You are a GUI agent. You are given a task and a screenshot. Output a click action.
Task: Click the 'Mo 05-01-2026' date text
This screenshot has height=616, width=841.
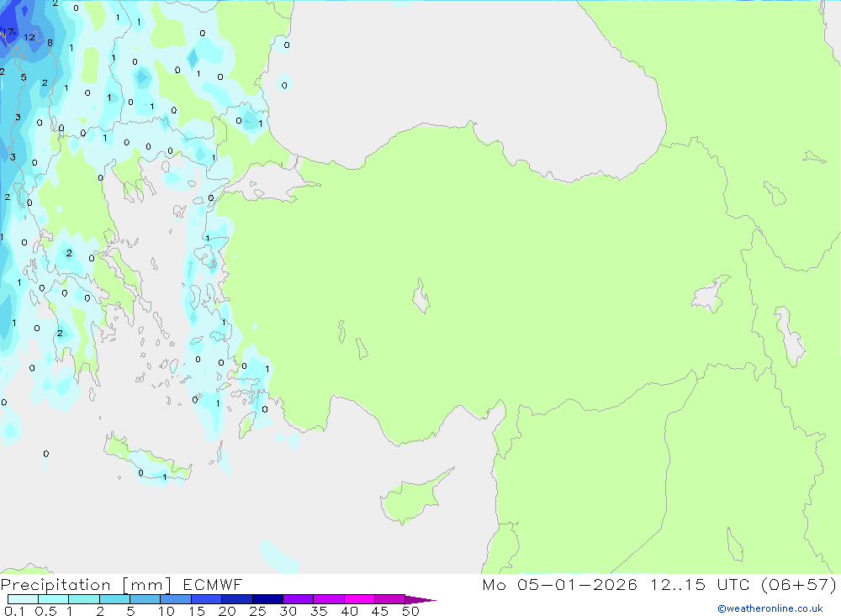(x=559, y=584)
